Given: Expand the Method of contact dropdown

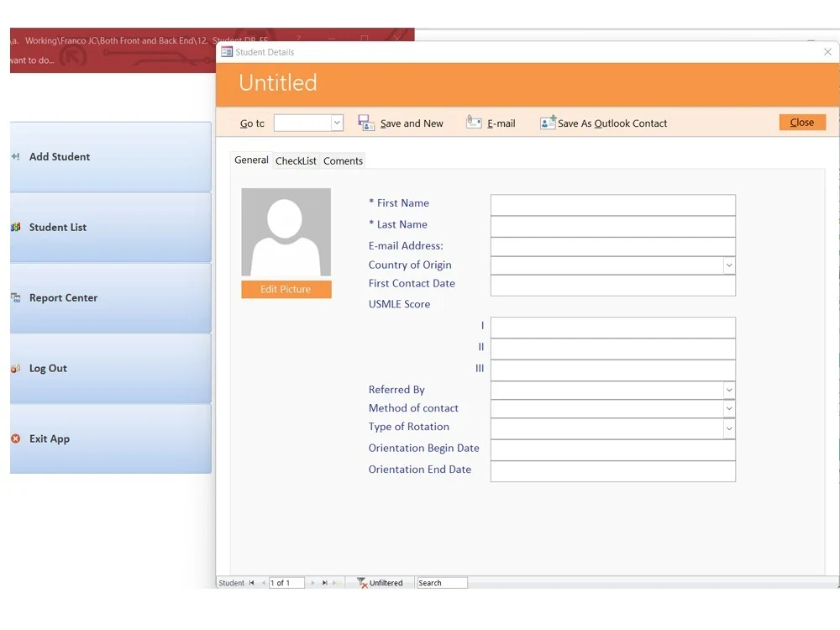Looking at the screenshot, I should (x=729, y=409).
